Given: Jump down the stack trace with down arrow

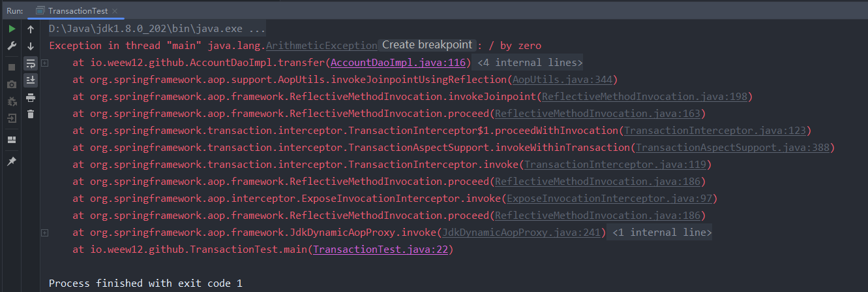Looking at the screenshot, I should pyautogui.click(x=31, y=46).
